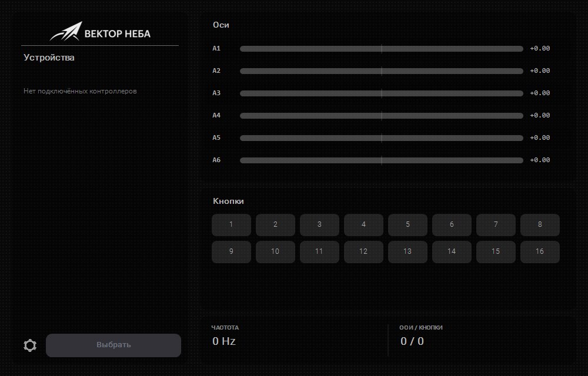
Task: Select button indicator 16
Action: point(540,251)
